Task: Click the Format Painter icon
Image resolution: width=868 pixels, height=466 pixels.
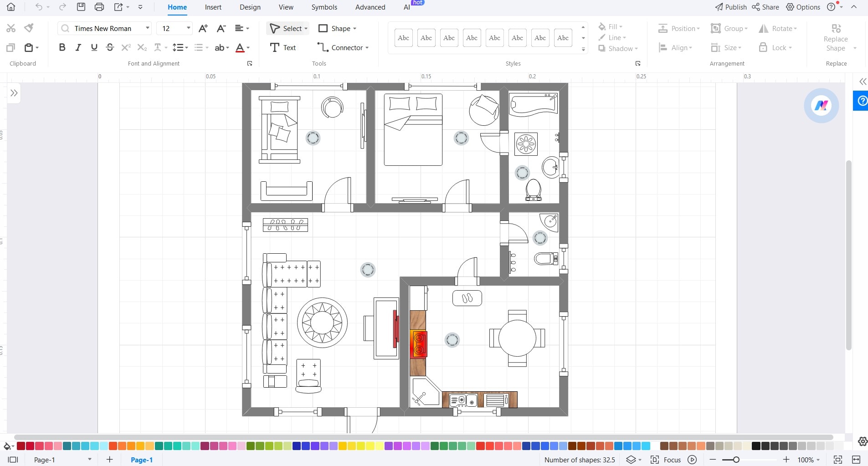Action: [29, 28]
